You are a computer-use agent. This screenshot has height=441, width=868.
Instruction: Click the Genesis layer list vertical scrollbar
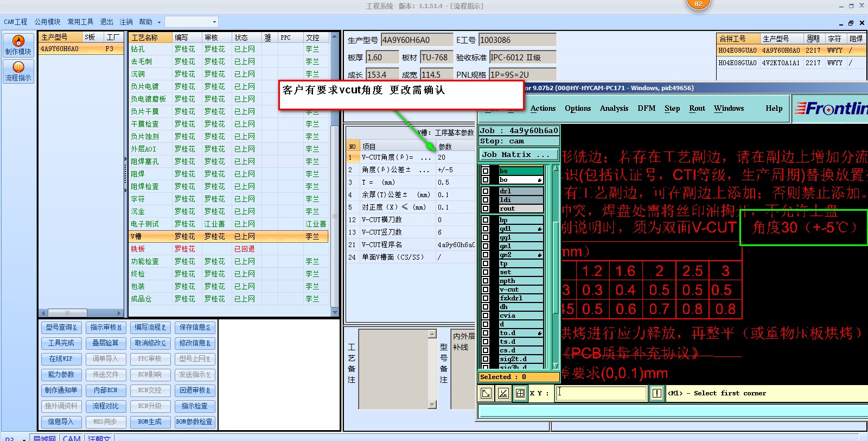coord(556,266)
